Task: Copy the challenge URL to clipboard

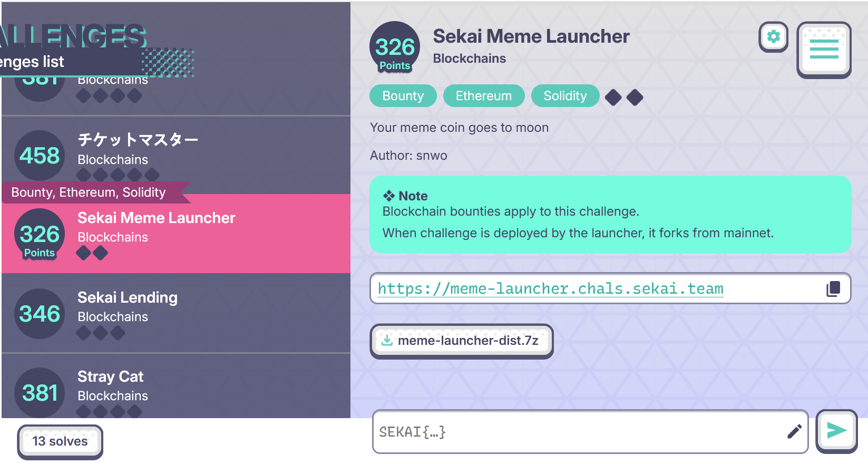Action: click(x=833, y=288)
